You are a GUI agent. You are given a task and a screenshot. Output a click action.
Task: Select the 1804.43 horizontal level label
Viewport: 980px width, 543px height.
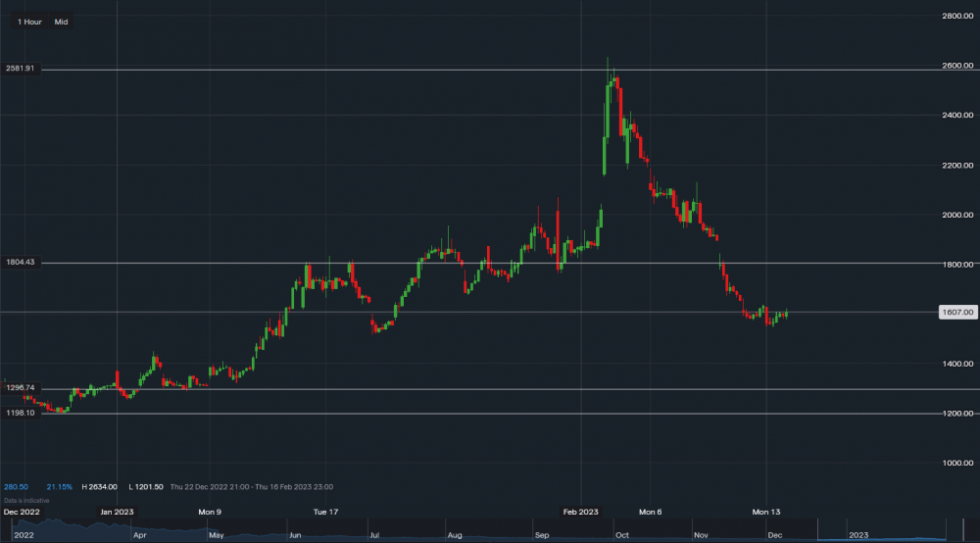[20, 263]
